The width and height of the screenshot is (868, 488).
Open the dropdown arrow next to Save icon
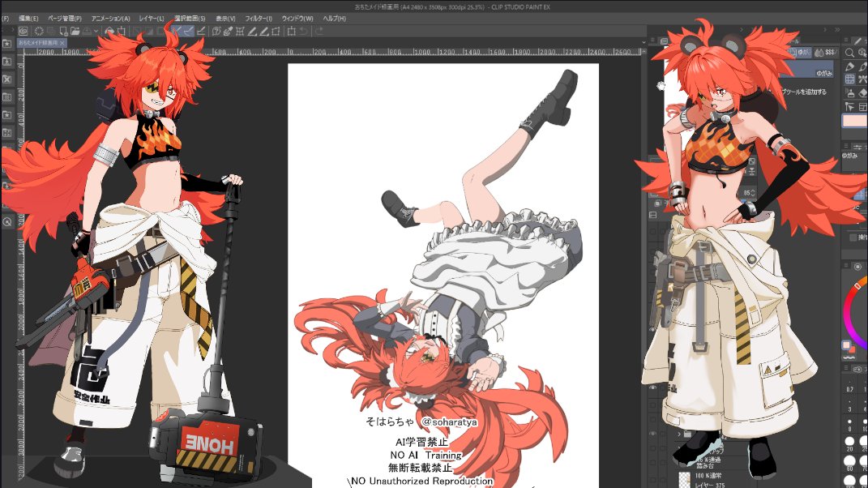(x=97, y=31)
